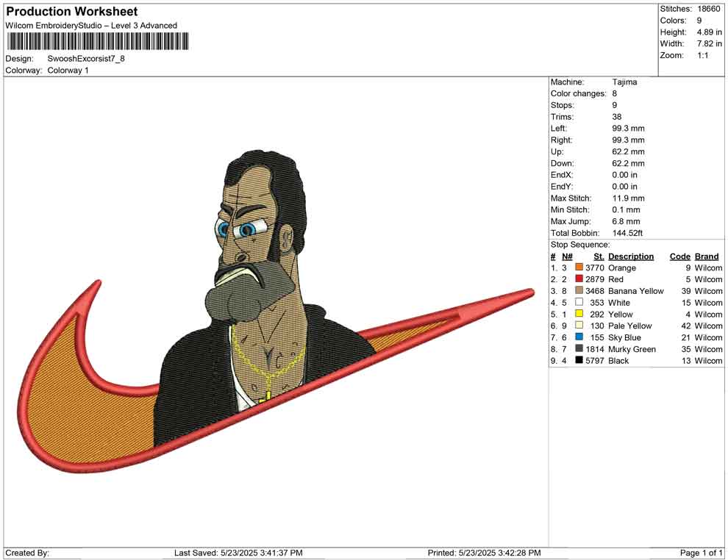
Task: Click the Machine value 'Tajima'
Action: pos(624,82)
